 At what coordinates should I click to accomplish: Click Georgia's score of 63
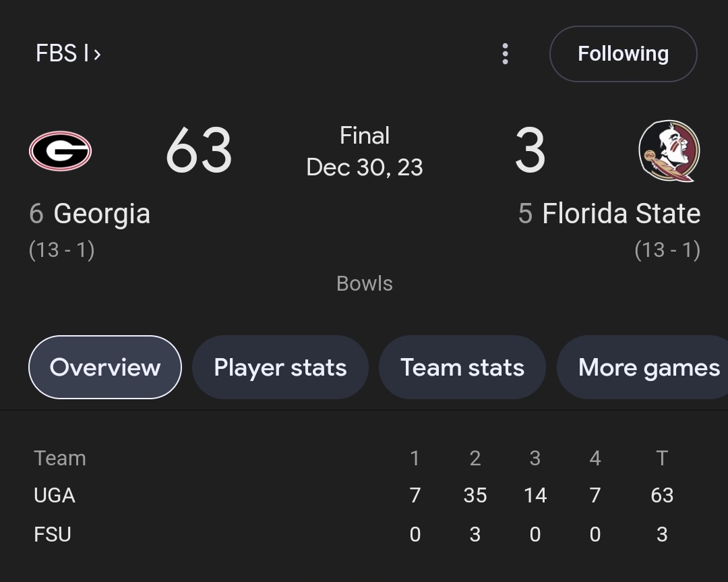[199, 150]
